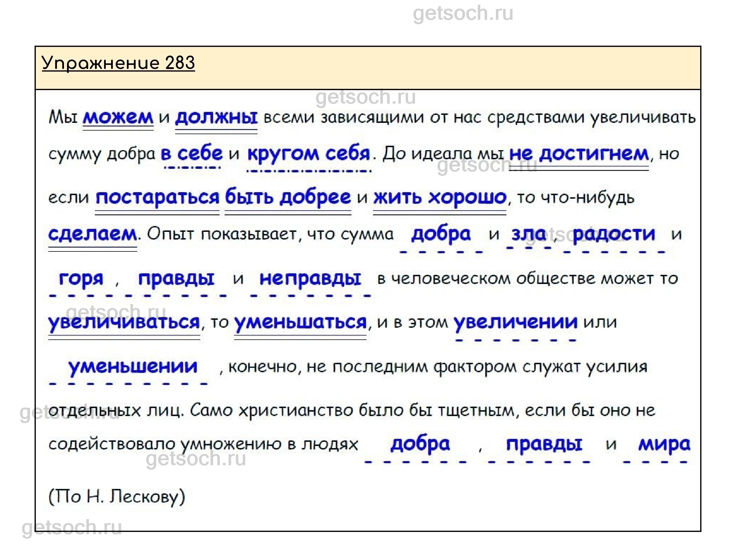Click the phrase "в себе"
Viewport: 736px width, 560px height.
tap(192, 154)
